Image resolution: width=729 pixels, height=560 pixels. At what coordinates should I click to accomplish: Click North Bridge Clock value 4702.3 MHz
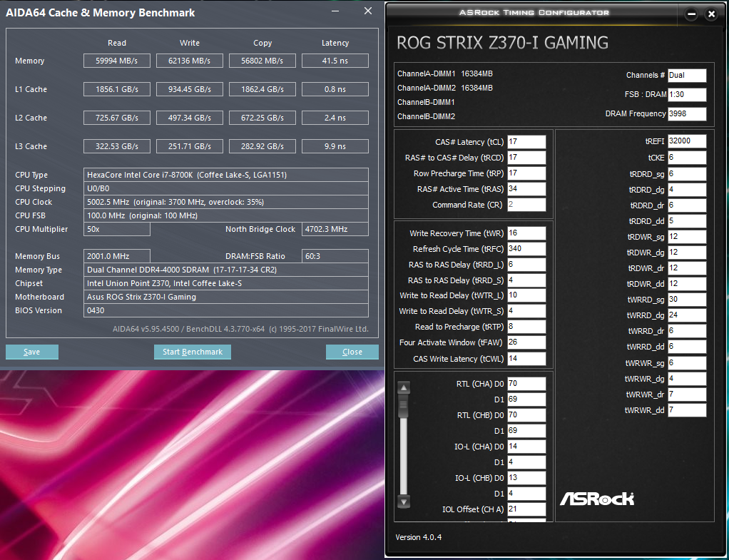pyautogui.click(x=335, y=229)
